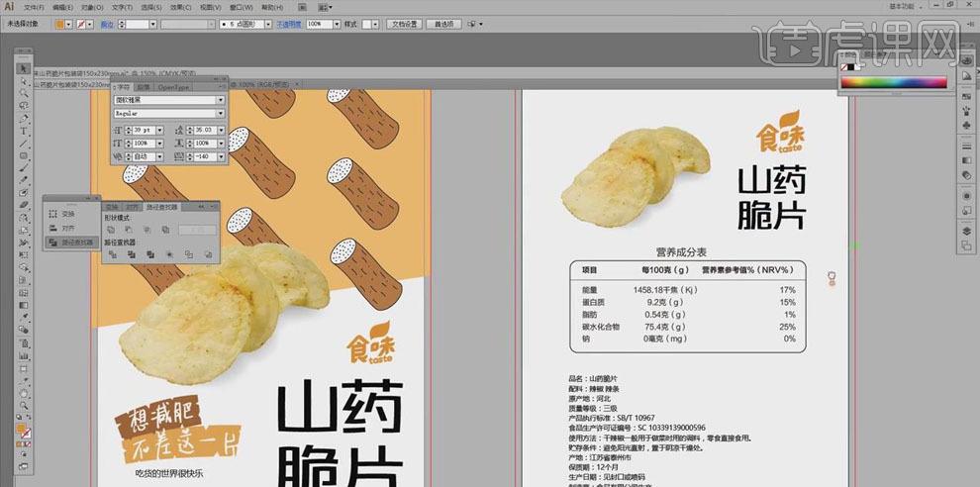Click the orange fill swatch in toolbox
980x487 pixels.
pyautogui.click(x=20, y=429)
